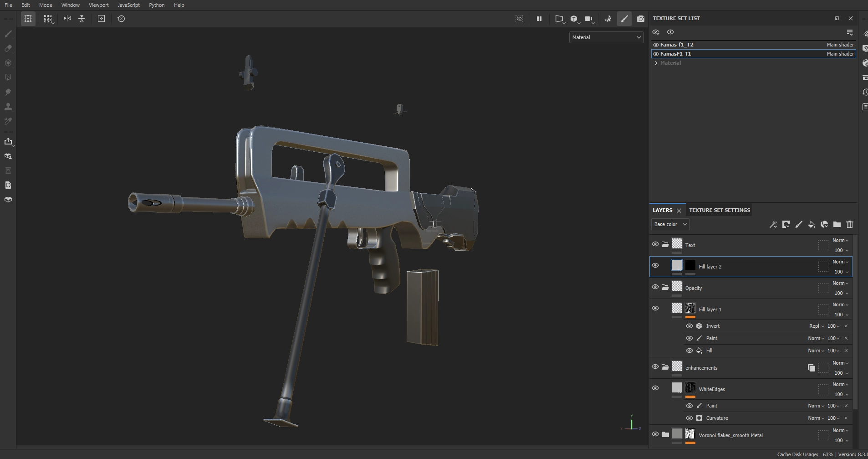Delete layer using the trash icon
Image resolution: width=868 pixels, height=459 pixels.
point(850,224)
